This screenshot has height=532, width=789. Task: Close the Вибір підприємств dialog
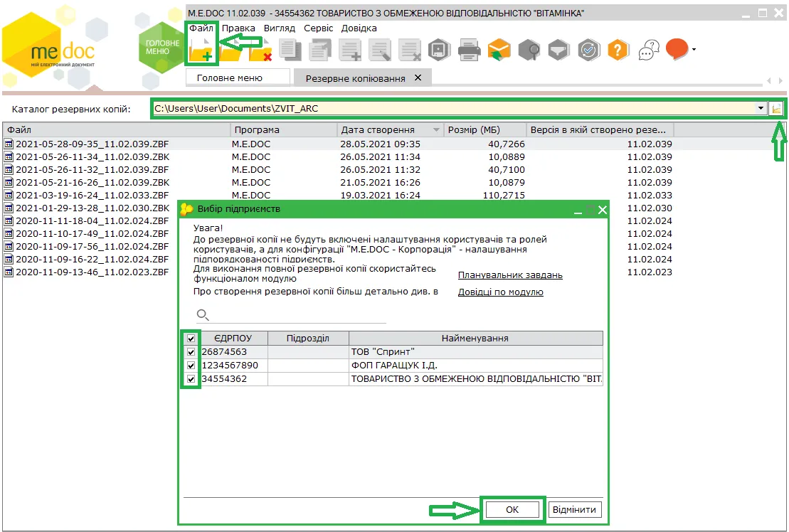click(603, 210)
